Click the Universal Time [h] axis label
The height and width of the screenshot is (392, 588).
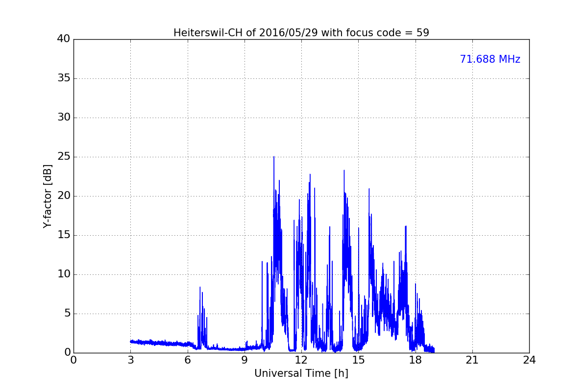(x=301, y=373)
